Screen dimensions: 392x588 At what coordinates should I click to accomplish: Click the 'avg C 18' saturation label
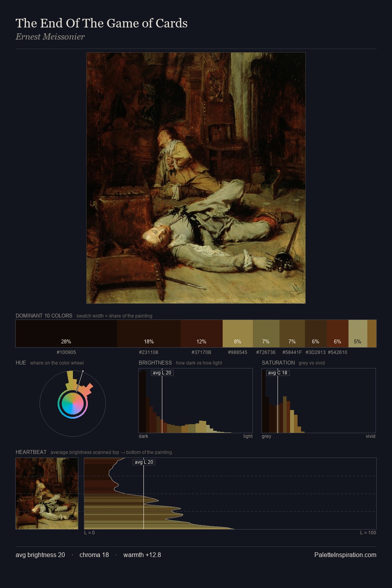278,373
